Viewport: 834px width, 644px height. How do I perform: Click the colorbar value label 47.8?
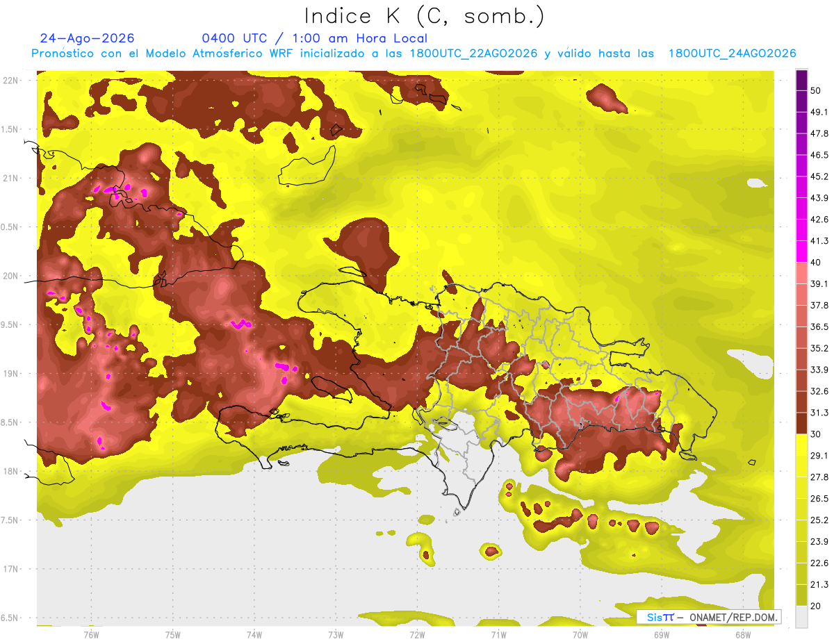(x=819, y=133)
